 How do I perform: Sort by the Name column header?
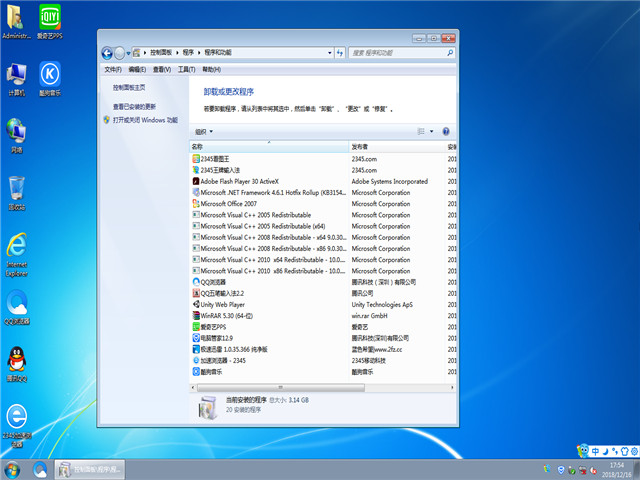point(269,147)
